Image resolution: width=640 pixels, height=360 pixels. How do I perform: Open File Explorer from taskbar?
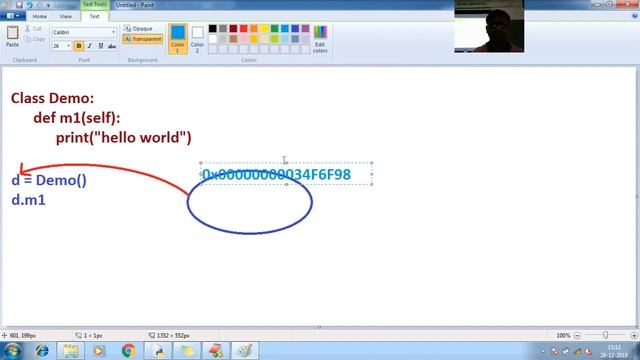coord(71,351)
